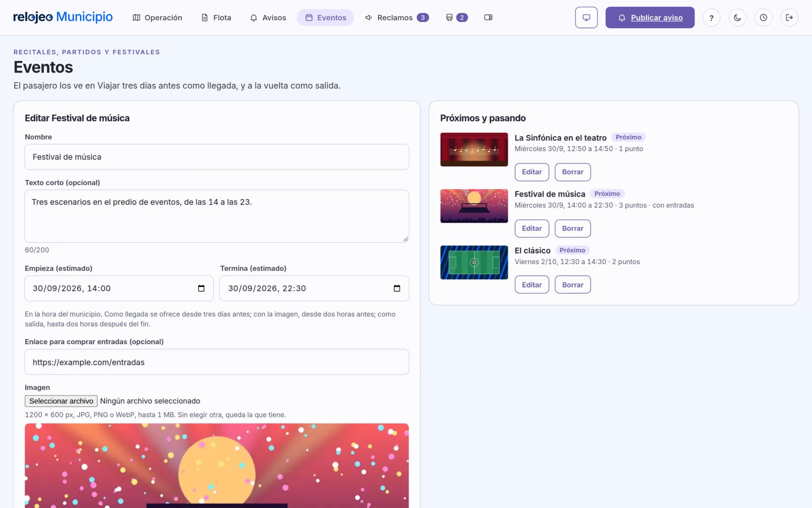The height and width of the screenshot is (508, 812).
Task: Open the bus icon tab with badge 2
Action: 456,17
